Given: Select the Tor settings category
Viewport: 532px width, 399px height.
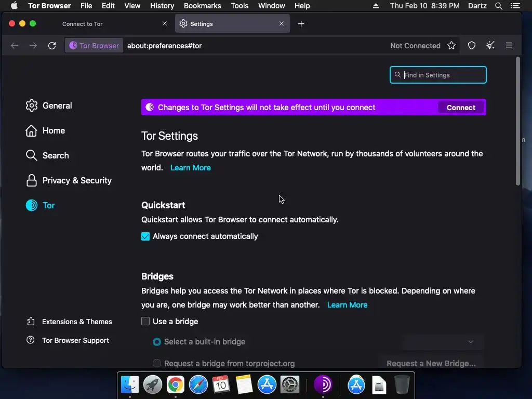Looking at the screenshot, I should click(41, 205).
